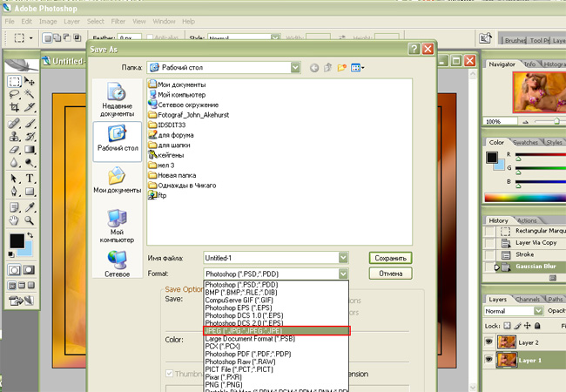Toggle Layer 2 visibility eye
This screenshot has width=566, height=392.
pos(489,341)
